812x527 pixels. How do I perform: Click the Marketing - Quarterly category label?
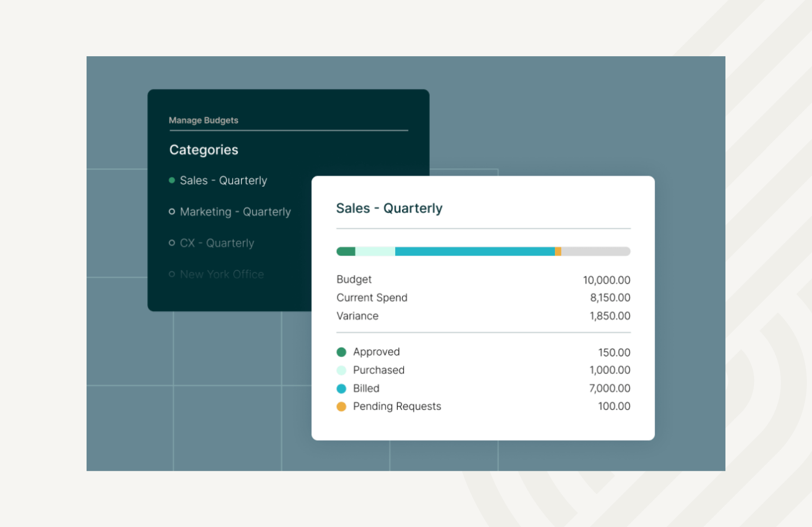click(235, 212)
